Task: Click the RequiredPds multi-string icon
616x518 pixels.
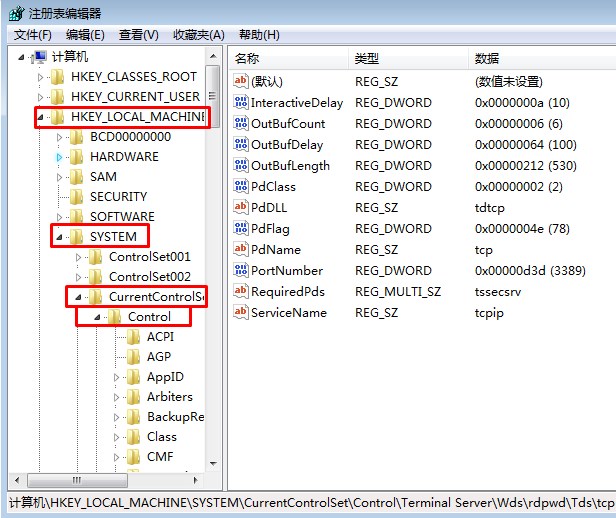Action: click(x=240, y=291)
